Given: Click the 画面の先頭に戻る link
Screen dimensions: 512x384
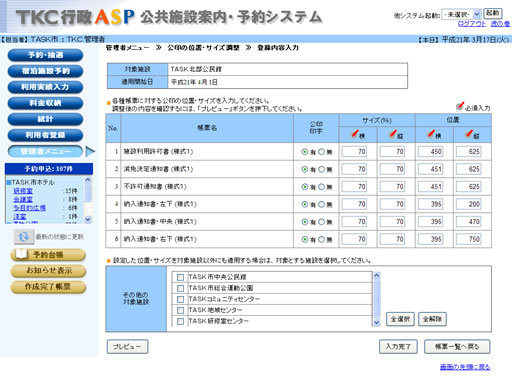Looking at the screenshot, I should point(465,367).
